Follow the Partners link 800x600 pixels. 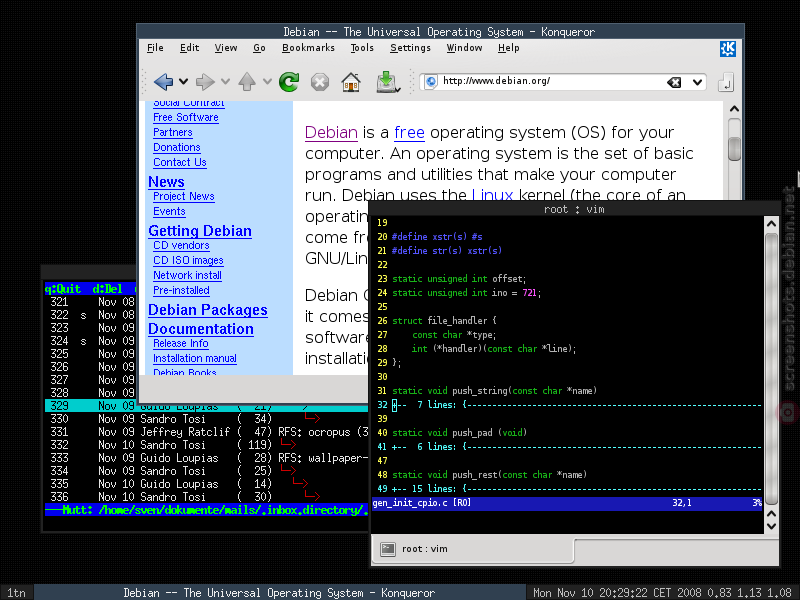(x=172, y=133)
